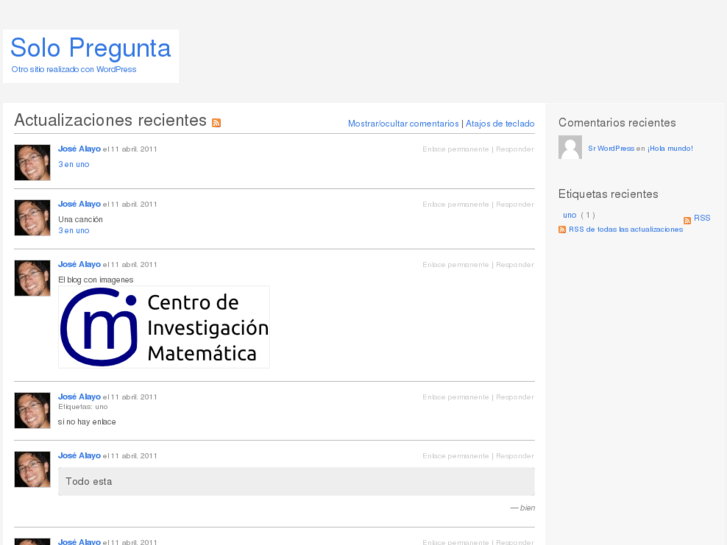Image resolution: width=727 pixels, height=545 pixels.
Task: Click RSS icon before 'RSS de todas las actualizaciones'
Action: click(562, 230)
